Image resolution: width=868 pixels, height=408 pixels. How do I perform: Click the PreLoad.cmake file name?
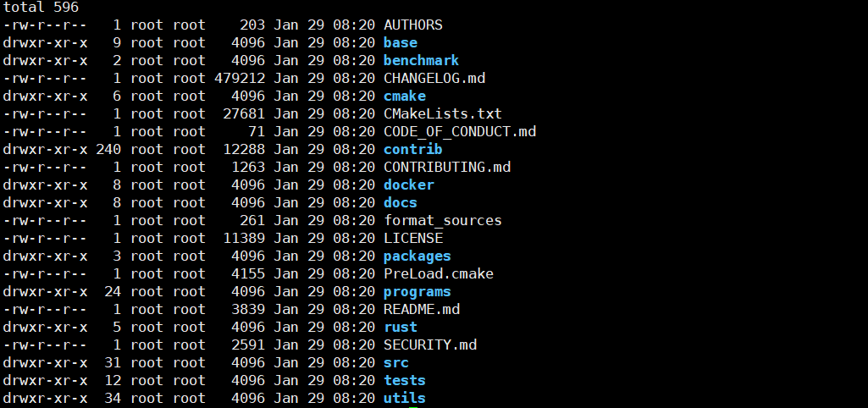(x=438, y=273)
